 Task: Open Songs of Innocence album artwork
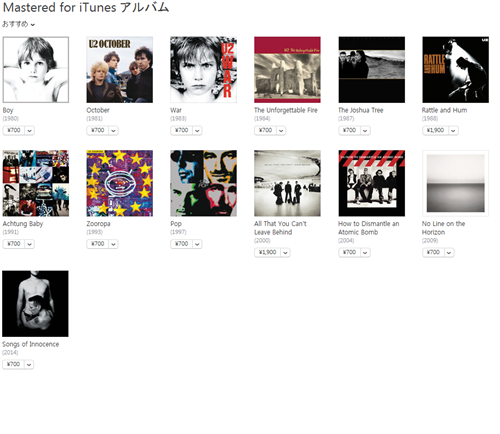pyautogui.click(x=35, y=304)
